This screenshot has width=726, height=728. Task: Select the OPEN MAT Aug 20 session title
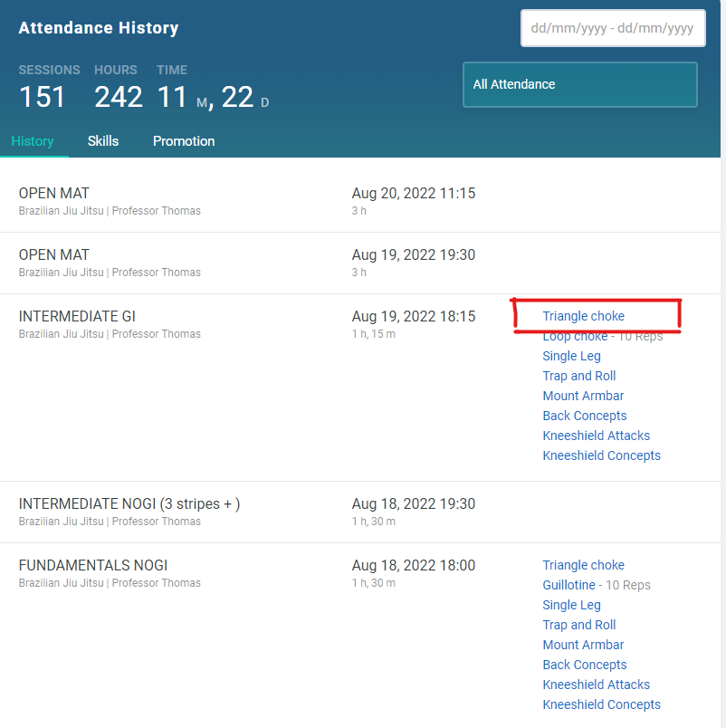coord(53,193)
